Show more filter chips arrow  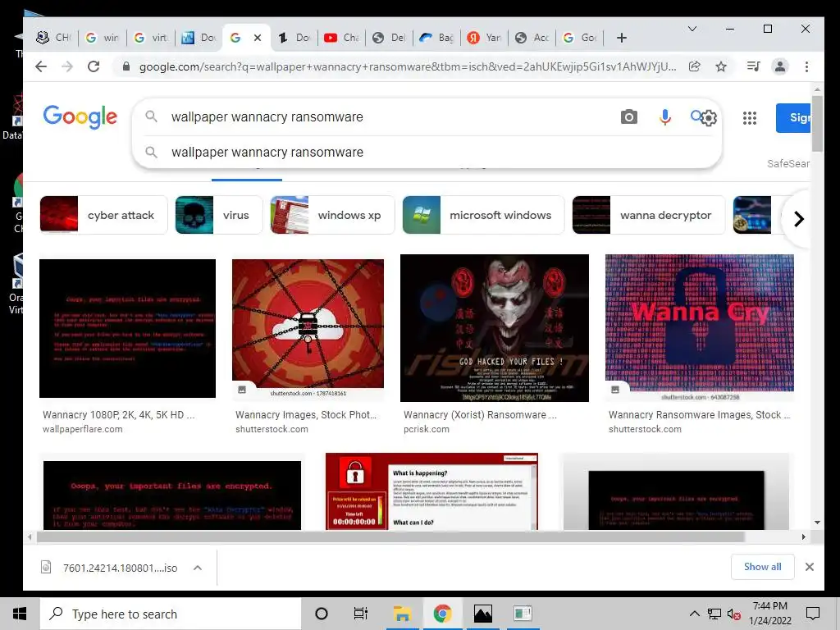798,218
